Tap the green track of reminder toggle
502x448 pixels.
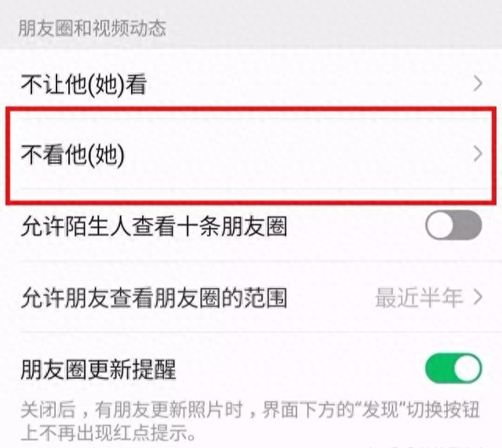(439, 368)
